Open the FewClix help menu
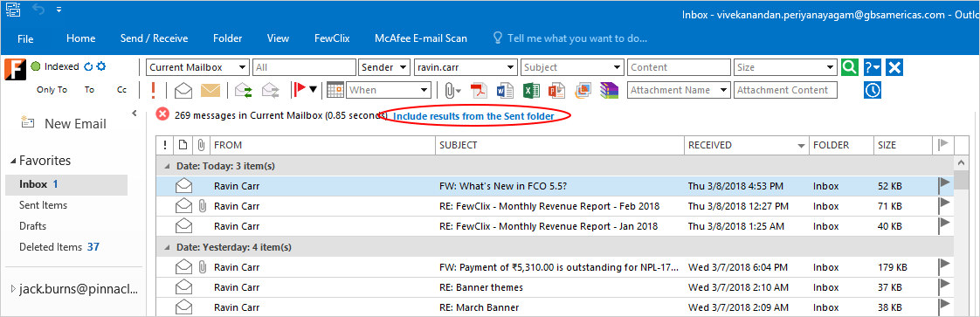980x317 pixels. pos(873,67)
